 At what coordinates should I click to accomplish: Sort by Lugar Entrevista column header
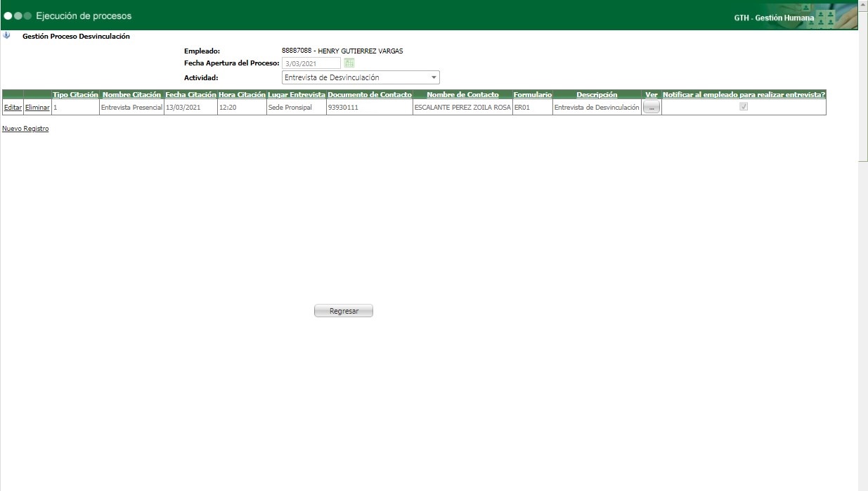click(x=297, y=94)
